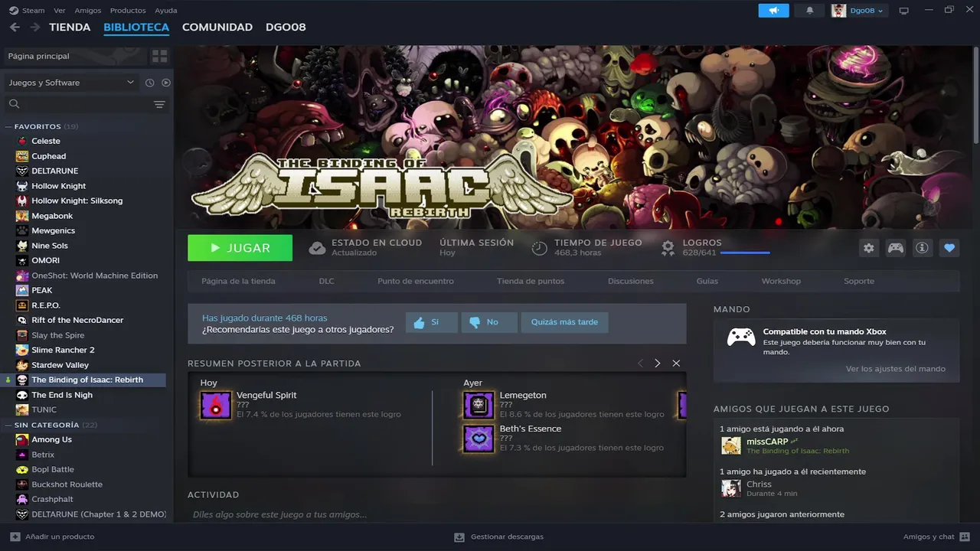Show game information icon
980x551 pixels.
tap(922, 248)
